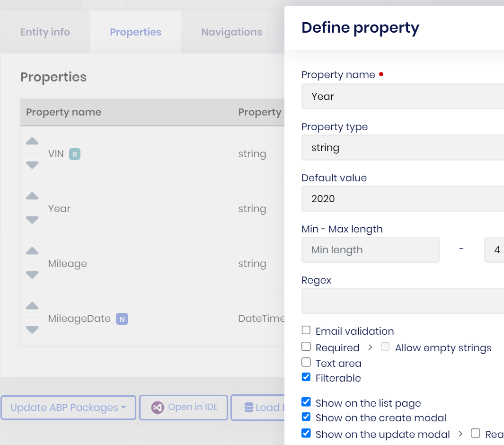Click the Open in IDE button

click(x=184, y=408)
